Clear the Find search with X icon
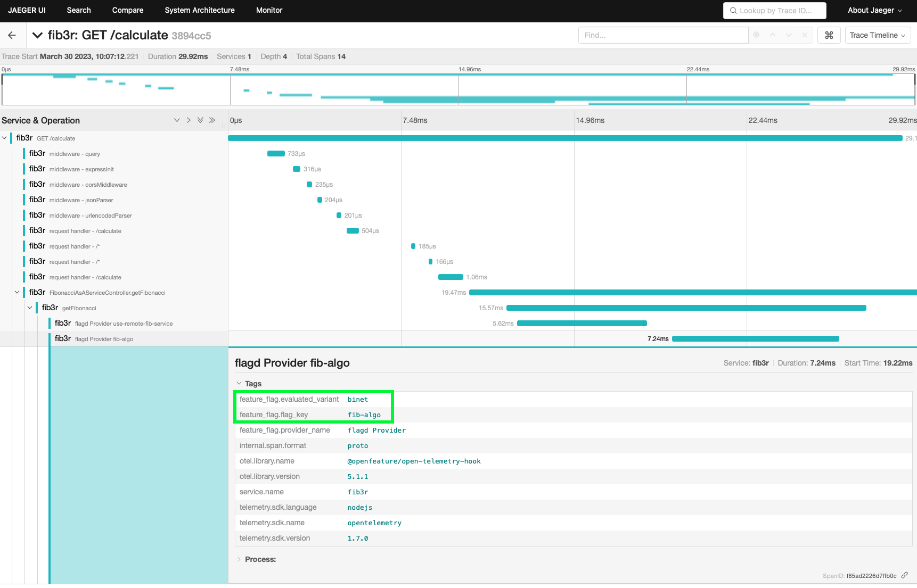917x588 pixels. point(805,35)
